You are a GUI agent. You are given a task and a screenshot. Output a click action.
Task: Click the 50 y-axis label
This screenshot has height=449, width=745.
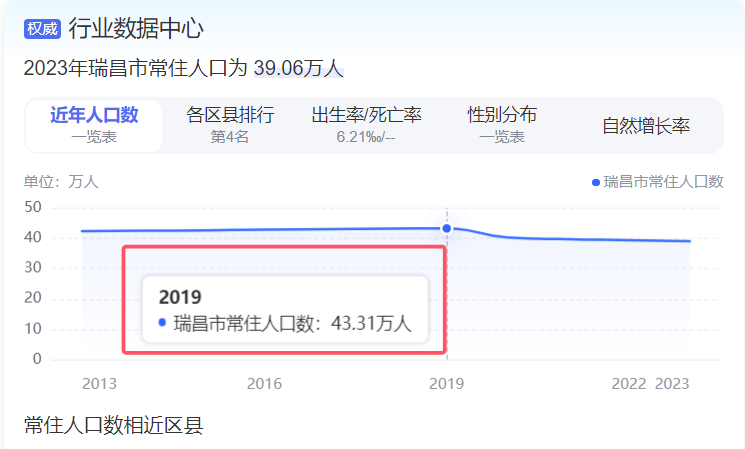(33, 207)
